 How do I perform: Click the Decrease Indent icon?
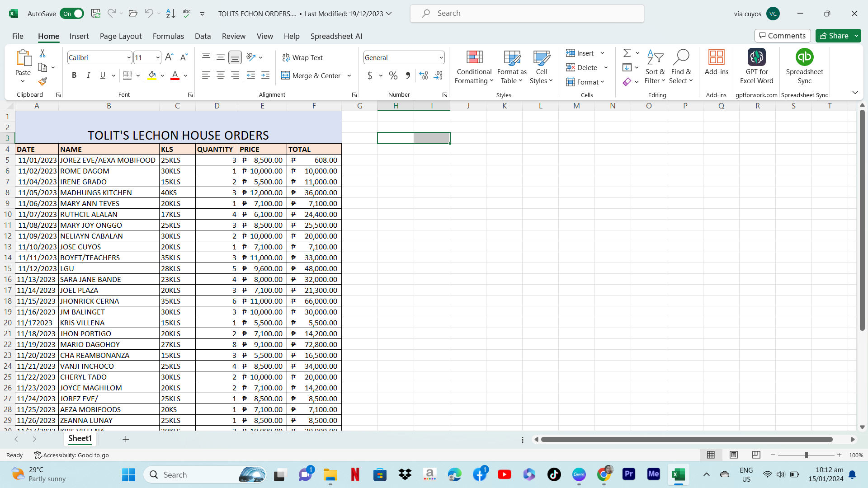click(251, 75)
